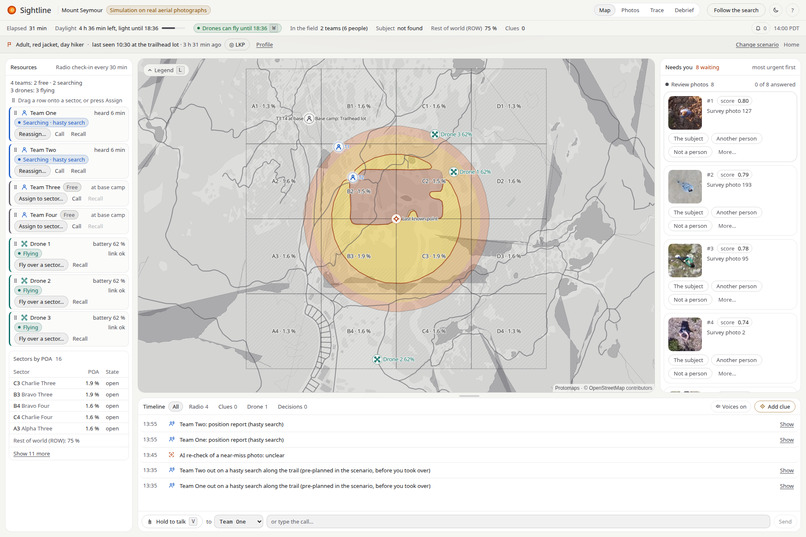Grab the Team Three drag handle
This screenshot has width=806, height=537.
click(15, 187)
